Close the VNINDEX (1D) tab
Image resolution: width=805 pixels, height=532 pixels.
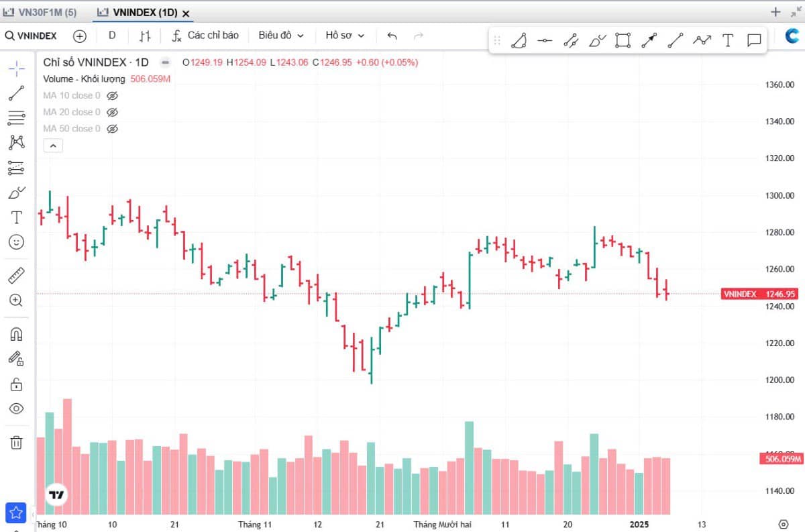[186, 13]
